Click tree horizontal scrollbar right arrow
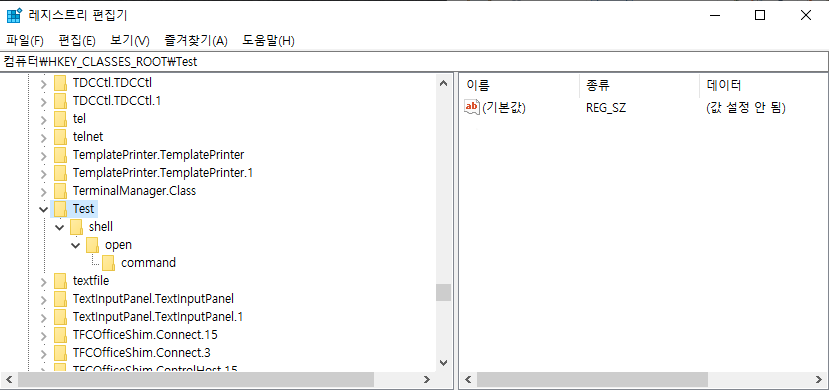 (427, 379)
